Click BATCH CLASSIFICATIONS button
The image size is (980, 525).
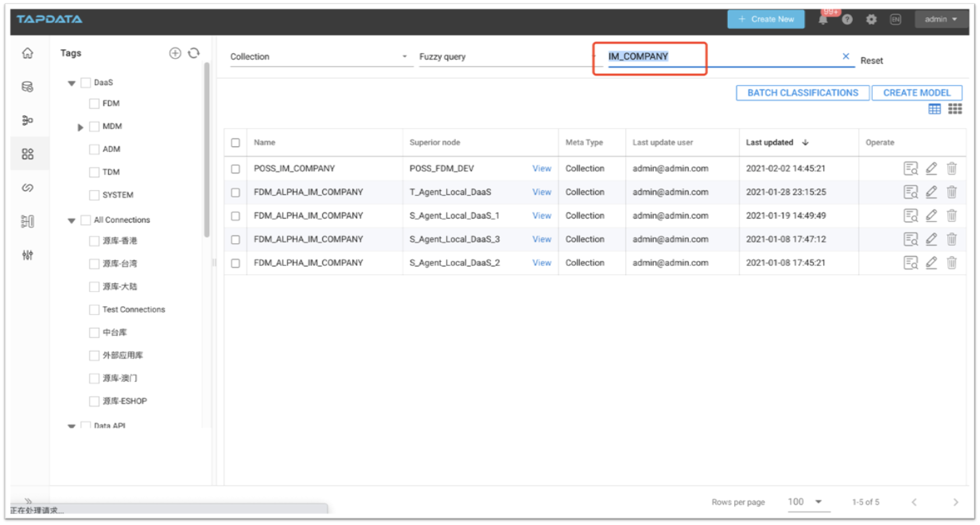(802, 93)
